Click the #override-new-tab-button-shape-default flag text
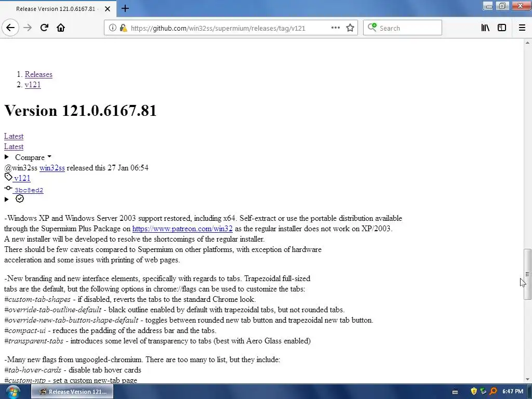The height and width of the screenshot is (399, 532). pos(71,320)
